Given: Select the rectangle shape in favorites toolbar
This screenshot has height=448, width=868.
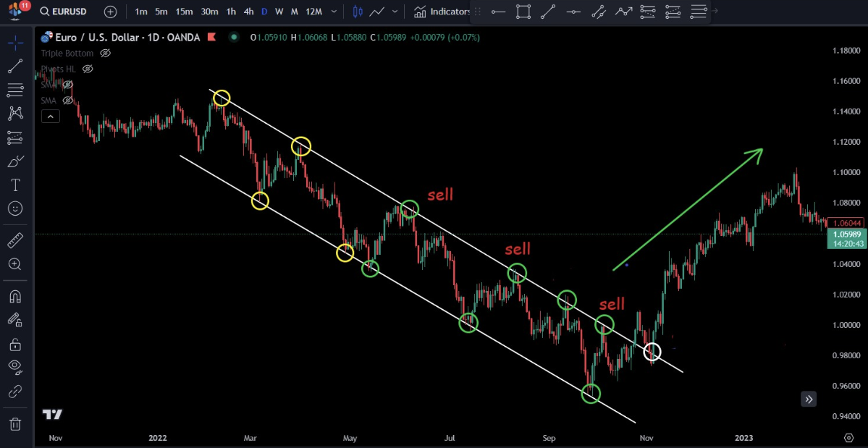Looking at the screenshot, I should 523,12.
